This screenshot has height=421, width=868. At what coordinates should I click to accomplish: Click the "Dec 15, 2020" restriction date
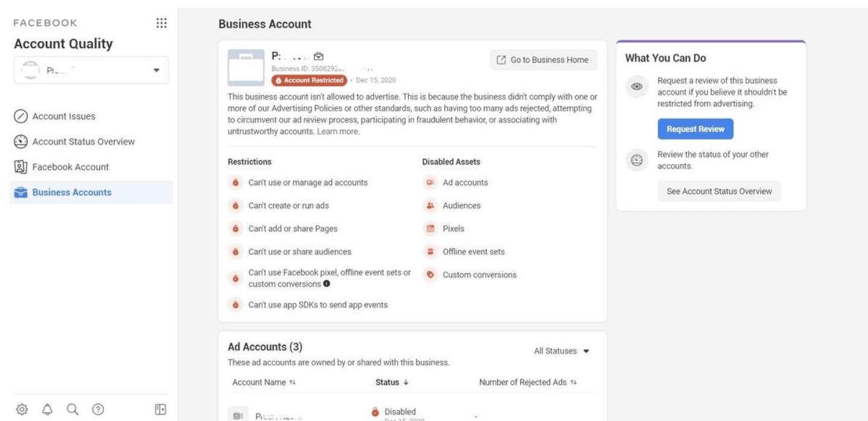[x=377, y=80]
